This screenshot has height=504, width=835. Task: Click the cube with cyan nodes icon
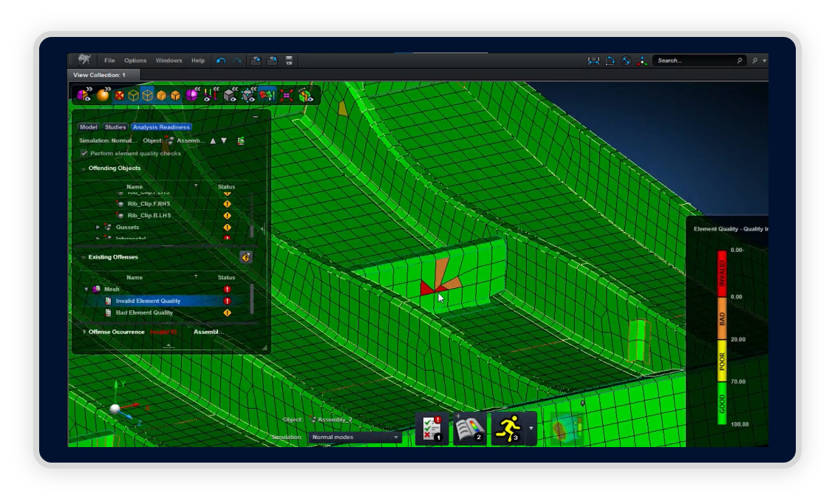click(x=249, y=95)
